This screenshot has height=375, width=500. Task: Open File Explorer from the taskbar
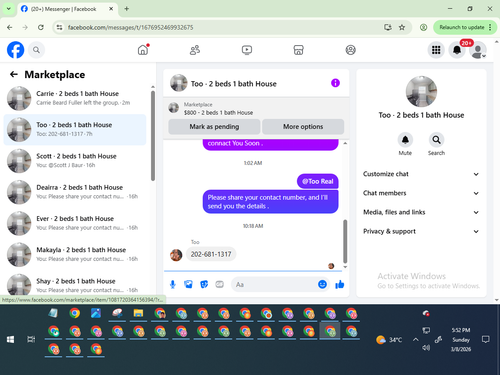pos(138,313)
